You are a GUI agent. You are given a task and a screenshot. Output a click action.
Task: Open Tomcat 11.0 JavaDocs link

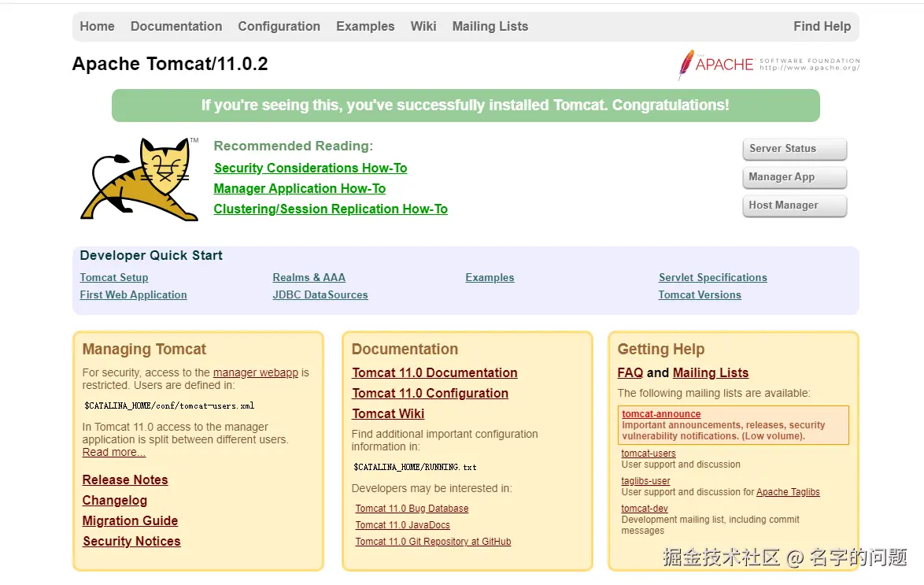[402, 525]
